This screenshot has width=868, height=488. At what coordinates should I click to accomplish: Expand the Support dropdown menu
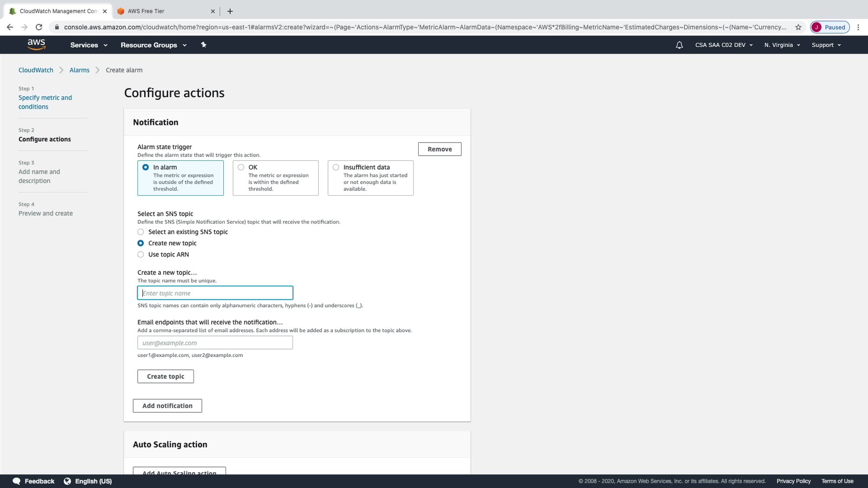click(826, 45)
